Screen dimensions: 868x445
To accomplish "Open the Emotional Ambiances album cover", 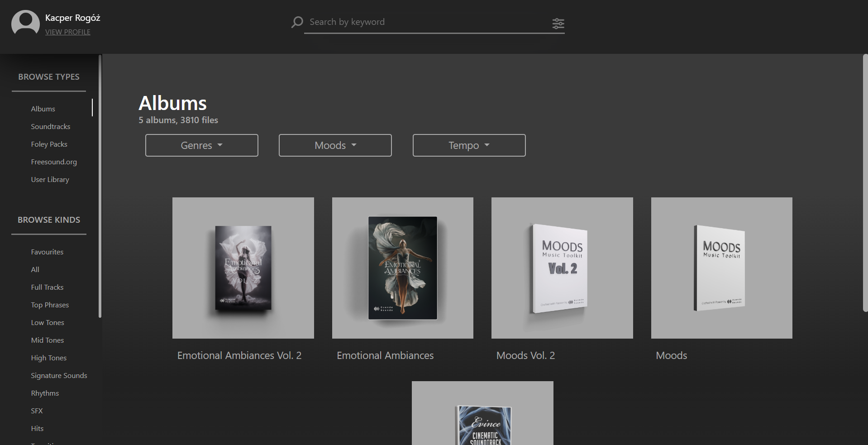I will point(403,268).
